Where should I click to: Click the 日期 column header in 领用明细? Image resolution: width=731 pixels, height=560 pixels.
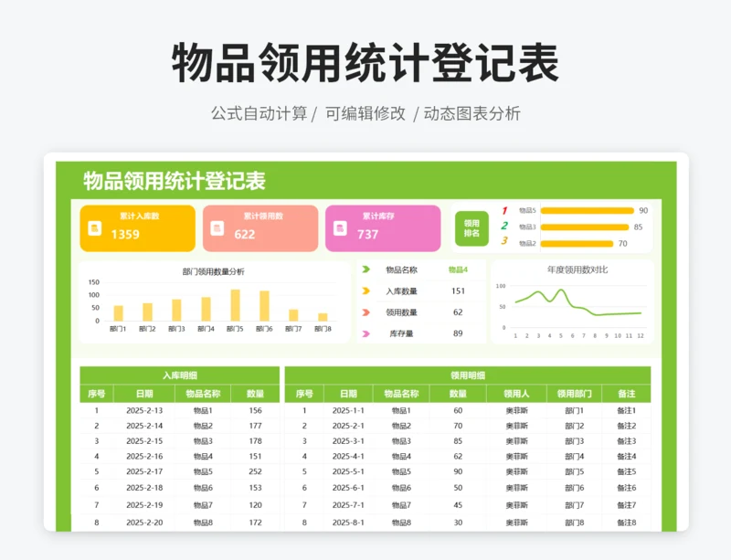click(x=348, y=394)
